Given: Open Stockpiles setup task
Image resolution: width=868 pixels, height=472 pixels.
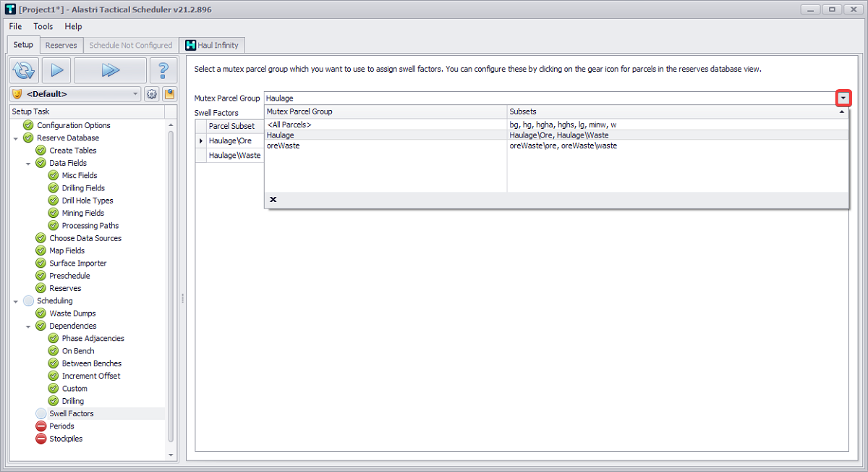Looking at the screenshot, I should coord(66,439).
